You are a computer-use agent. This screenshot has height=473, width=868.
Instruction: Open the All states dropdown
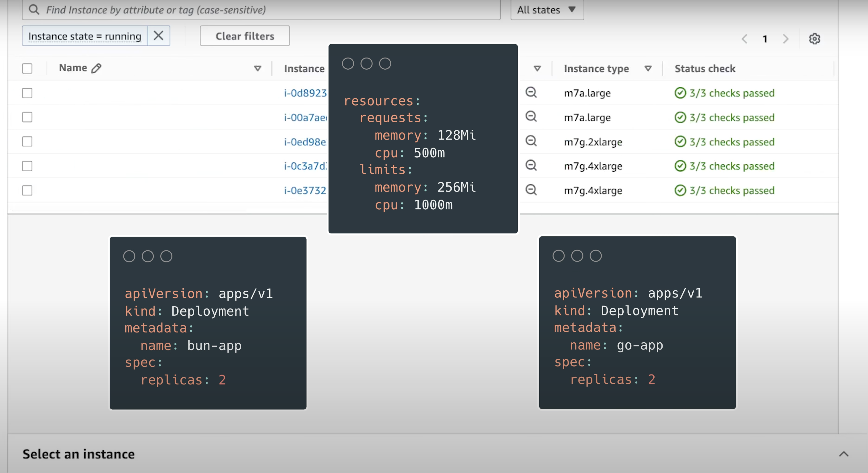pyautogui.click(x=547, y=10)
